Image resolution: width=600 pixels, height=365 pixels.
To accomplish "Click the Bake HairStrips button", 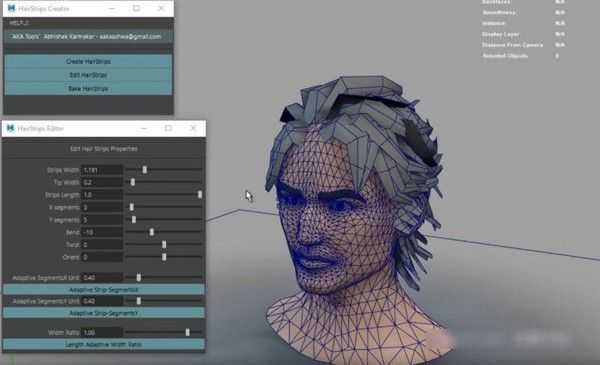I will click(88, 88).
